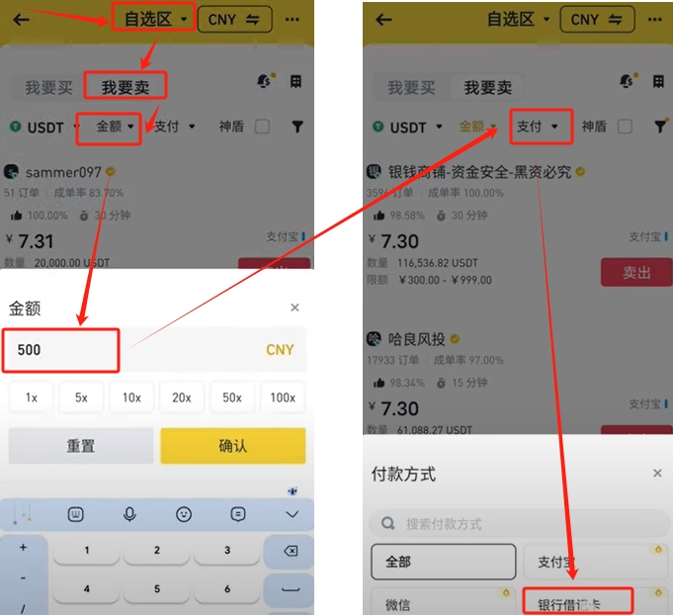This screenshot has width=673, height=616.
Task: Tap the back arrow on the left screen
Action: click(21, 20)
